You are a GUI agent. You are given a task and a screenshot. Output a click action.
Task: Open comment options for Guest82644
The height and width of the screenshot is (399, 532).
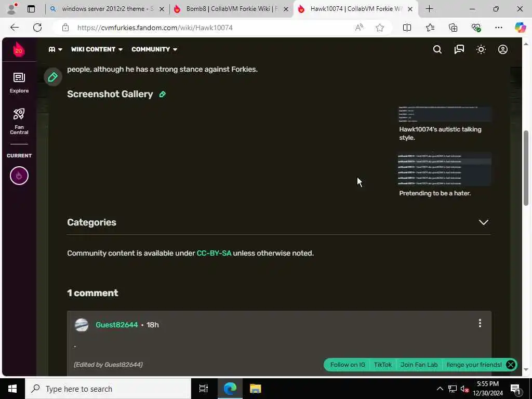[x=480, y=323]
